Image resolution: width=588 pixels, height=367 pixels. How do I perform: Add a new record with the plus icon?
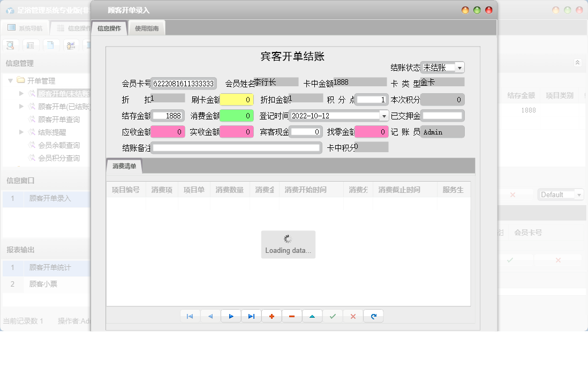(272, 316)
